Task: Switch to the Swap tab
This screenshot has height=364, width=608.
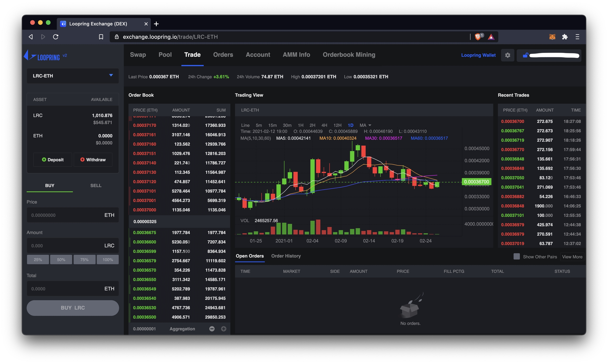Action: pyautogui.click(x=138, y=55)
